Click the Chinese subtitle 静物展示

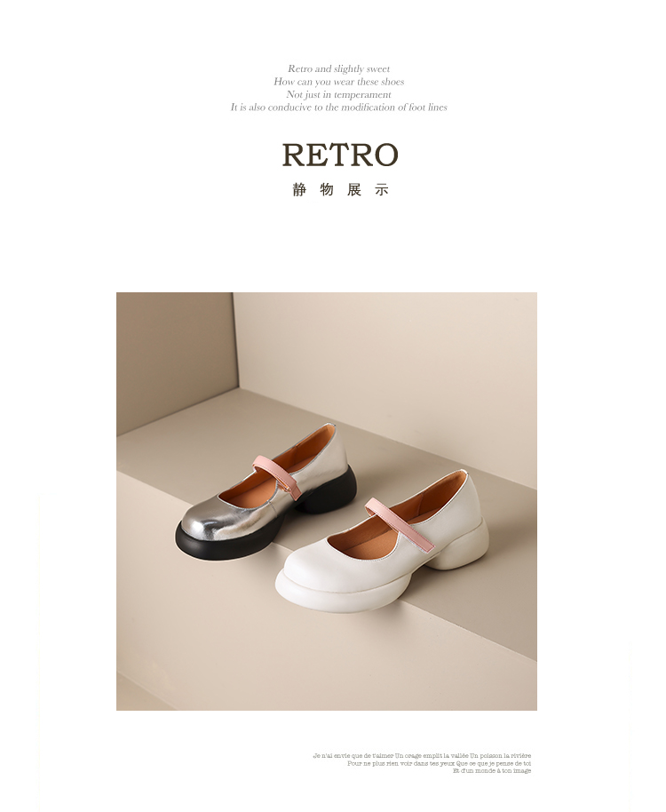(340, 190)
